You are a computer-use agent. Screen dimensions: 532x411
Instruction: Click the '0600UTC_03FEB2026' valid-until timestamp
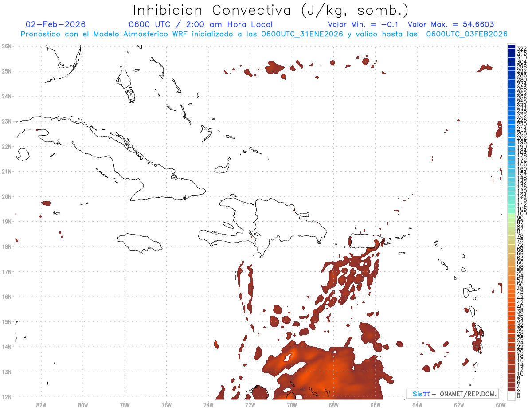click(x=467, y=34)
